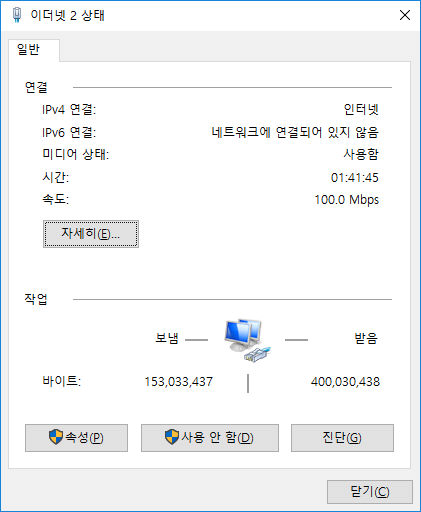Run network 진단(G) diagnostics
The image size is (421, 512).
[x=342, y=438]
